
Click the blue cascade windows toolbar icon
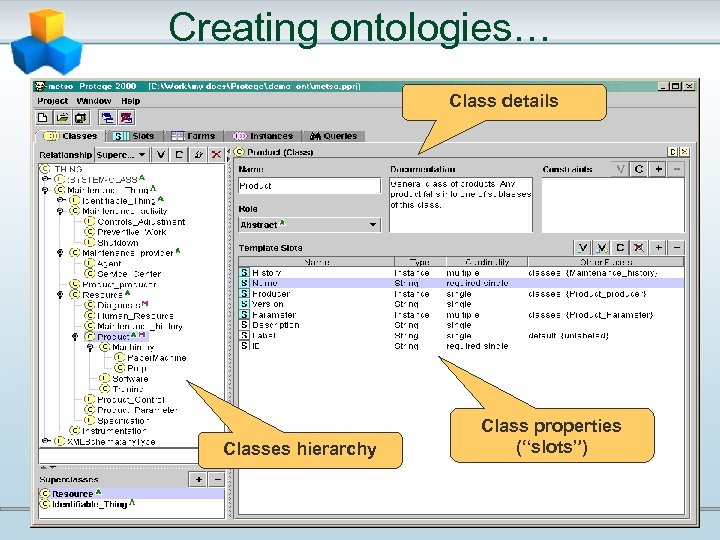(107, 118)
